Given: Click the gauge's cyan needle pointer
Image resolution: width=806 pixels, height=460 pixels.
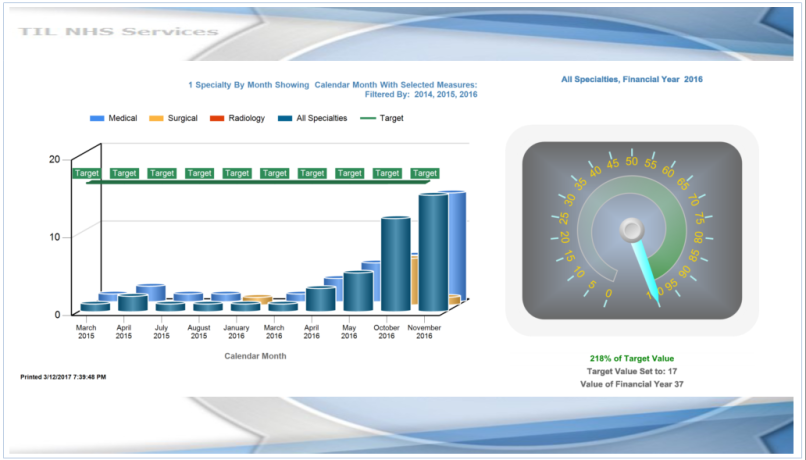Looking at the screenshot, I should coord(646,272).
